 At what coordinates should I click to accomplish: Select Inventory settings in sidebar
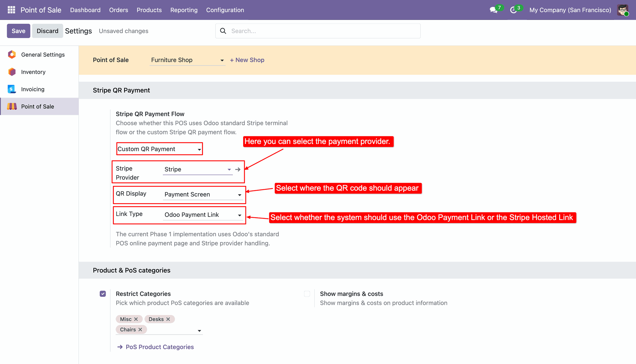(x=39, y=72)
